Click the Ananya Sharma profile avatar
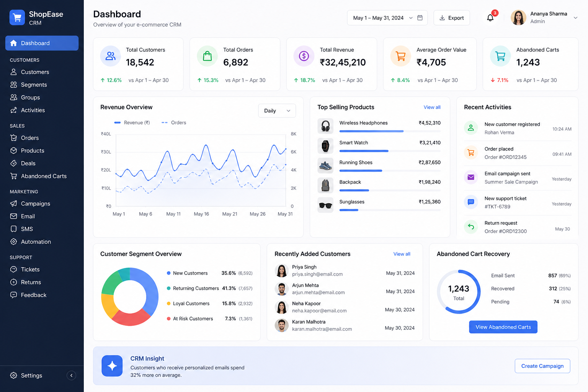 pyautogui.click(x=518, y=18)
